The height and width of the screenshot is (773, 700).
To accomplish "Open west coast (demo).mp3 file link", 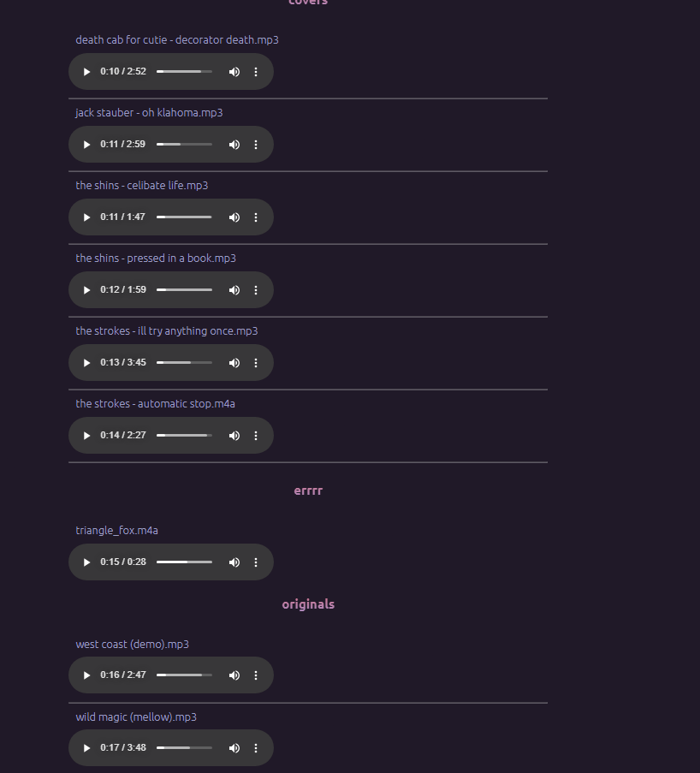I will click(132, 645).
